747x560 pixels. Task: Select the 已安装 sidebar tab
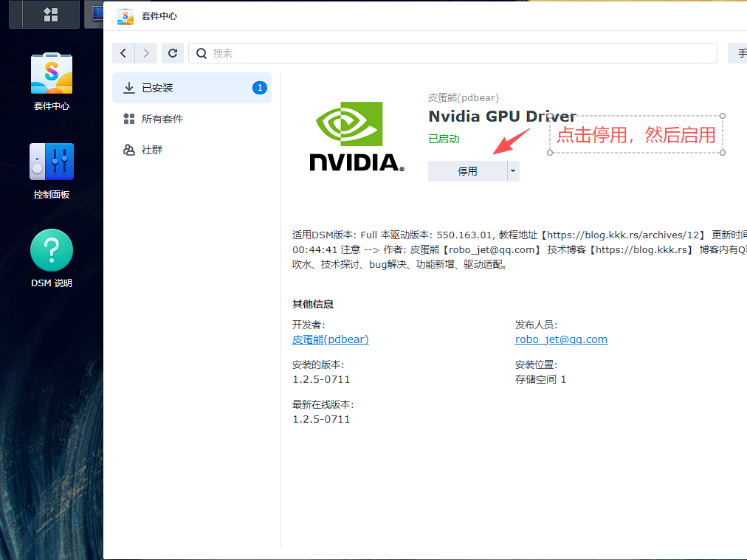[x=157, y=88]
